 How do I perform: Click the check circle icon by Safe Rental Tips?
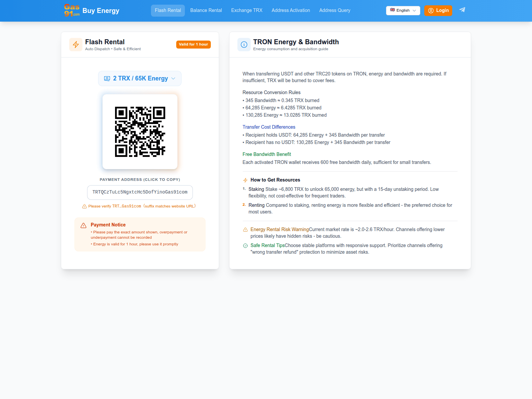pos(245,246)
